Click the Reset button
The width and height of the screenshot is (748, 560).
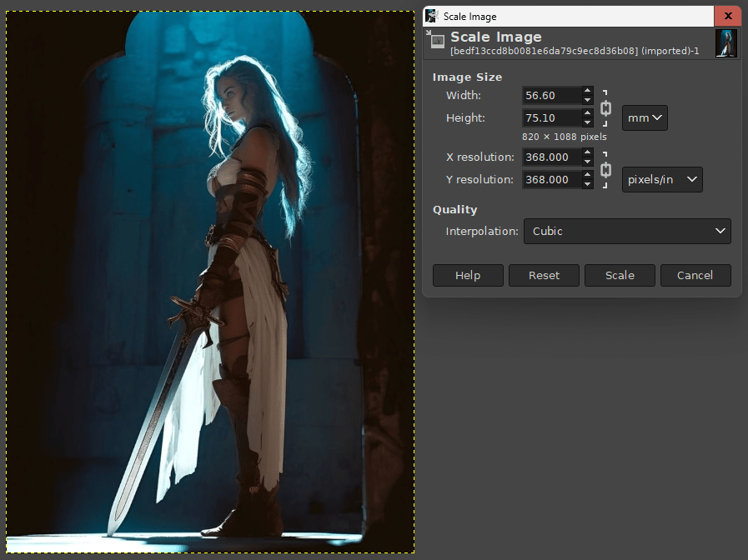544,276
